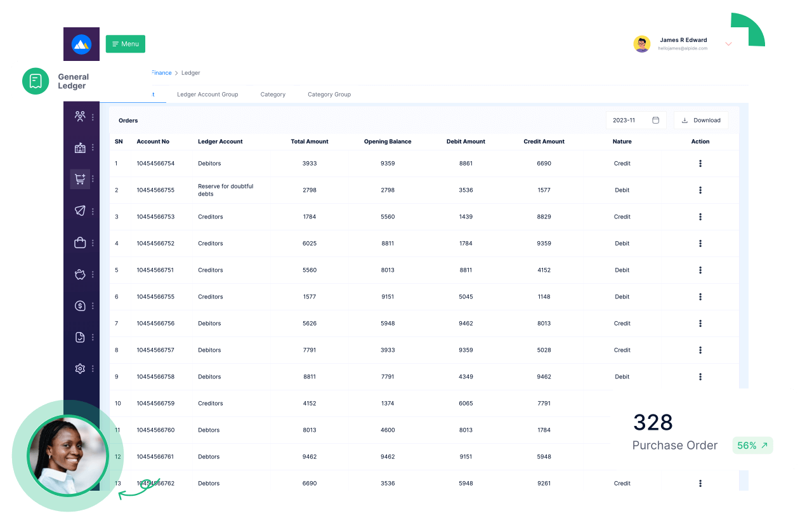This screenshot has width=812, height=518.
Task: Expand options dots beside paper plane icon
Action: (x=93, y=211)
